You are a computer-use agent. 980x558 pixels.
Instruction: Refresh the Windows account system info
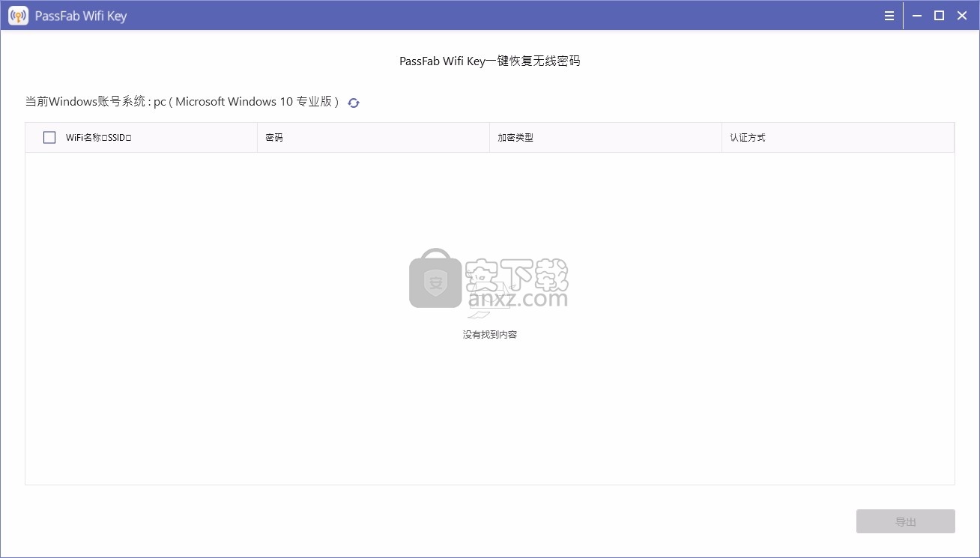[354, 103]
